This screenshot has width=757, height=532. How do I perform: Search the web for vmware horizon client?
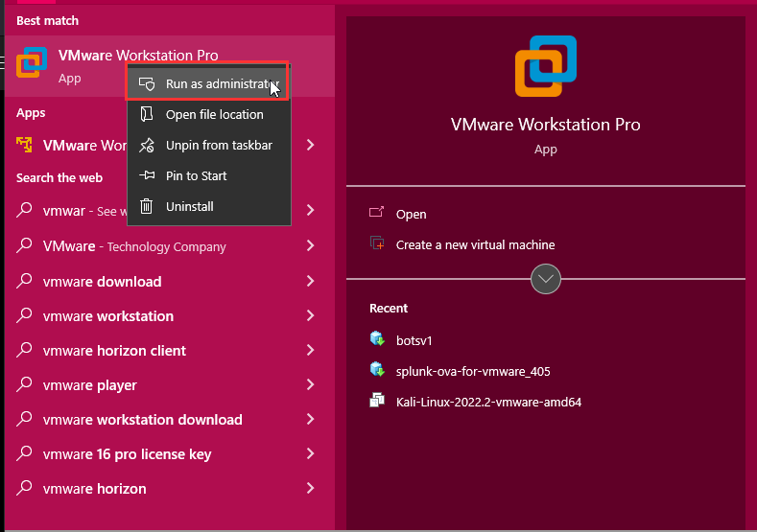click(x=114, y=351)
